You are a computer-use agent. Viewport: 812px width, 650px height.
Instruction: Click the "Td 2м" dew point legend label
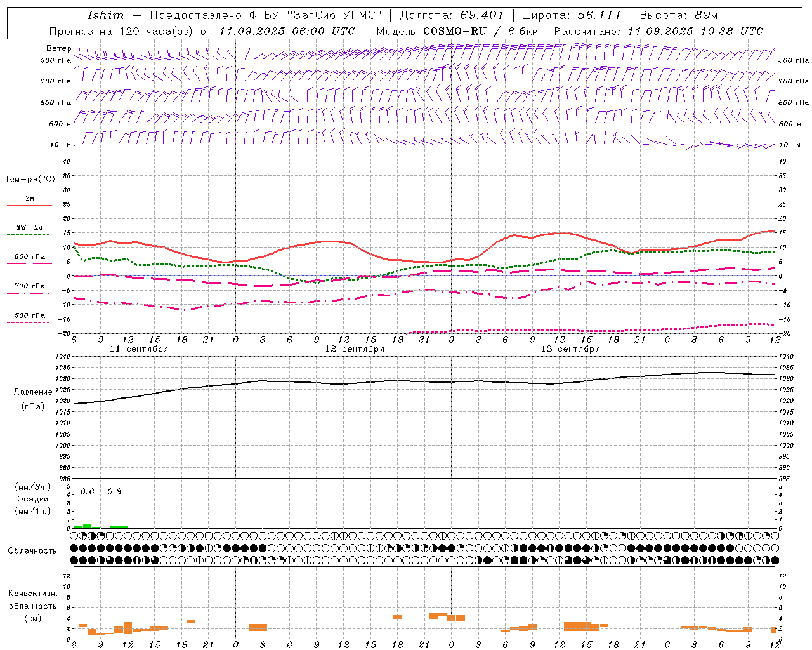click(x=30, y=227)
